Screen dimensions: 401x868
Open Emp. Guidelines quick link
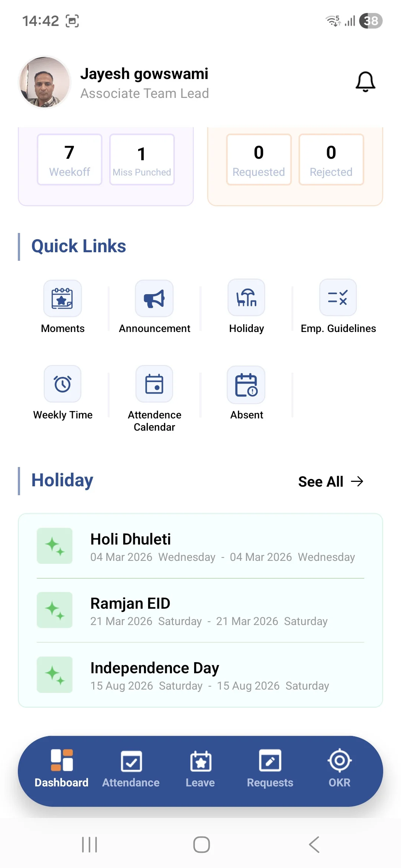tap(338, 298)
